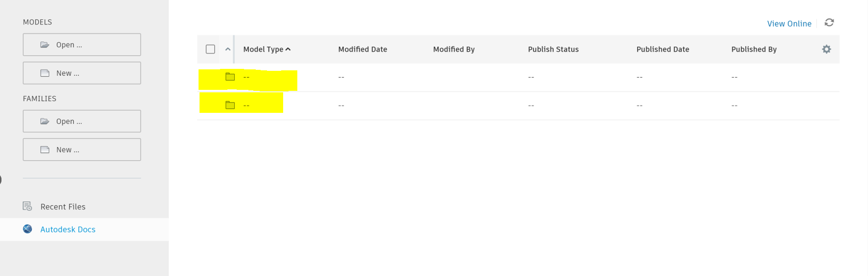
Task: Click the first row's folder icon
Action: 230,77
